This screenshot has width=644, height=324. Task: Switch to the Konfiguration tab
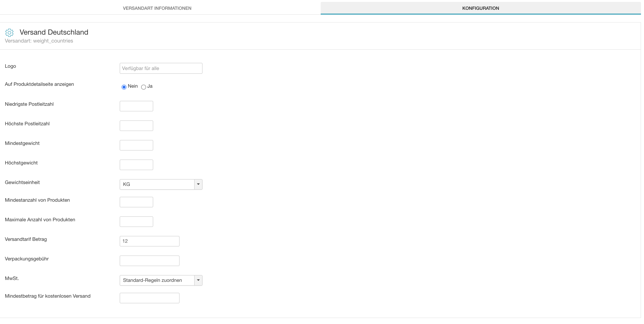tap(480, 8)
